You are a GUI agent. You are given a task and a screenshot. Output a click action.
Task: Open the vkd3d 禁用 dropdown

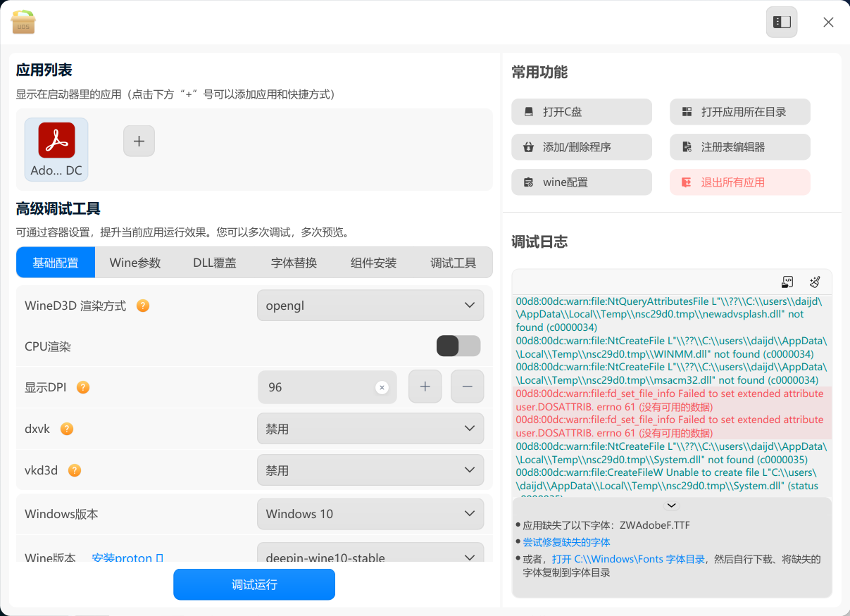pos(370,470)
